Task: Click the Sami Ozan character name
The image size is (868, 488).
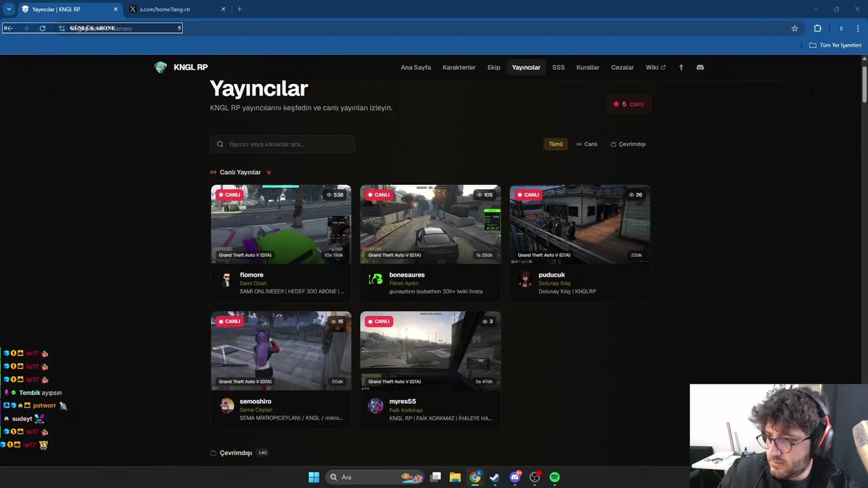Action: coord(253,283)
